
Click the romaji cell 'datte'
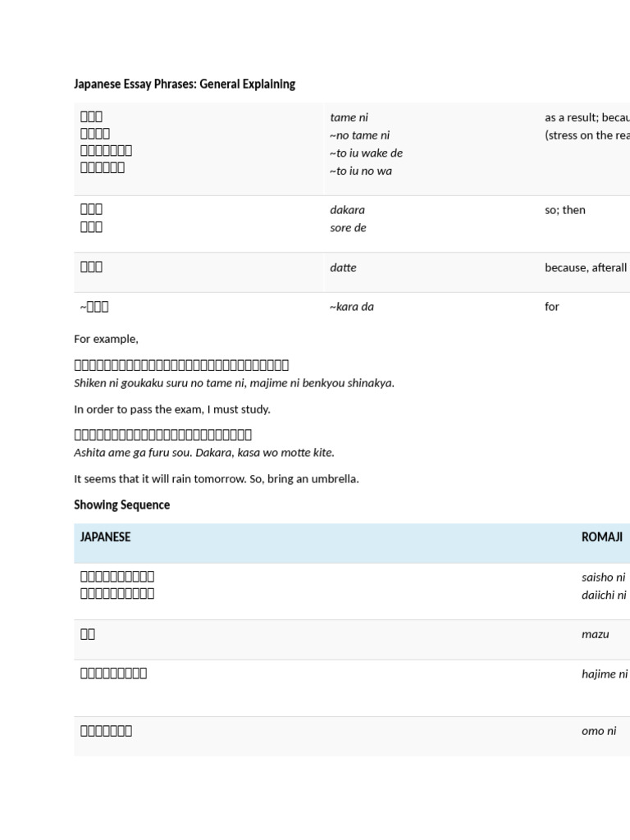[343, 268]
